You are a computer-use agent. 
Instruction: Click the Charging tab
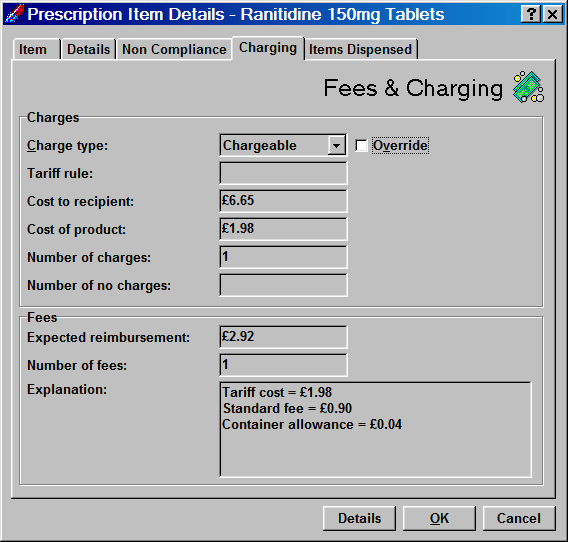click(268, 48)
